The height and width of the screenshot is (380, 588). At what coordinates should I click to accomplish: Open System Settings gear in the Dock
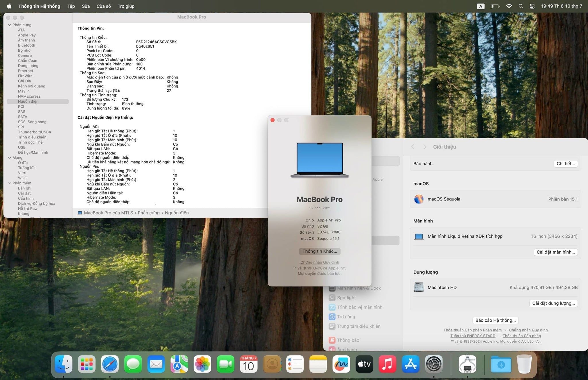click(434, 364)
